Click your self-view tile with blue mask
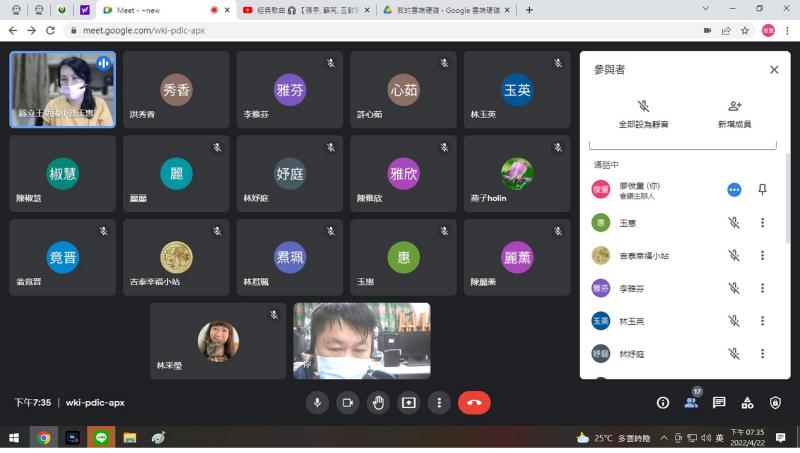800x453 pixels. [362, 341]
